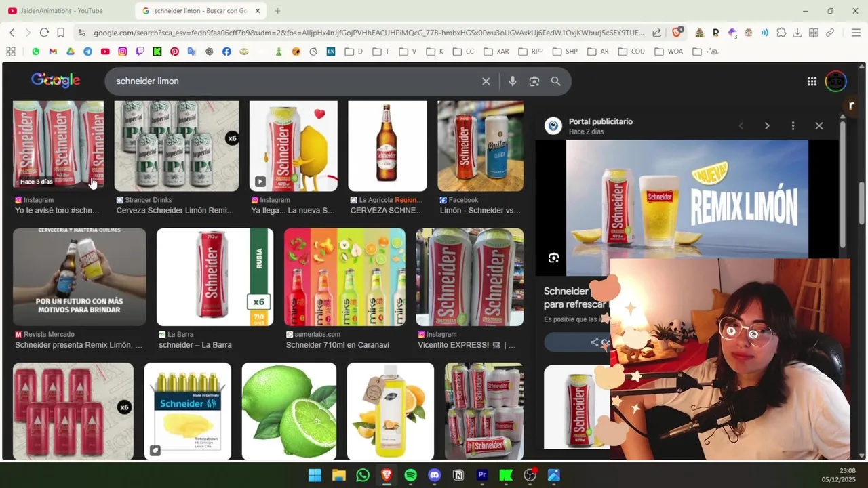Open the La Agrícola Regional beer bottle result
Image resolution: width=868 pixels, height=488 pixels.
point(387,146)
